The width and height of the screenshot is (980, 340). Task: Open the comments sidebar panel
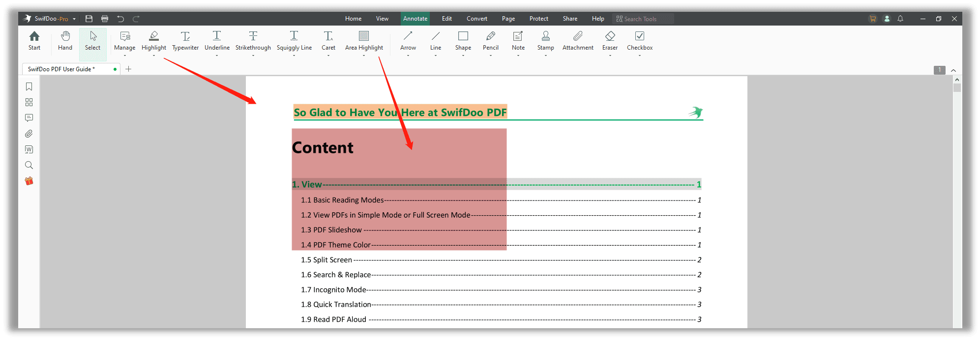(x=29, y=118)
